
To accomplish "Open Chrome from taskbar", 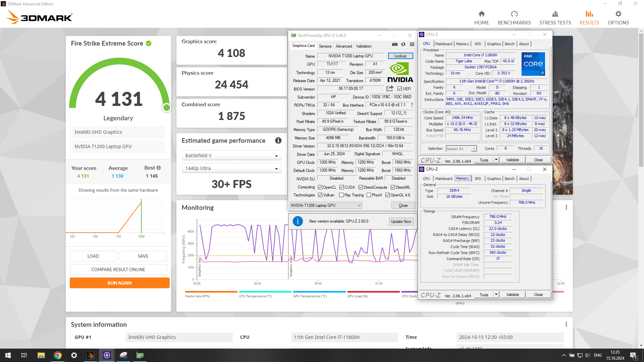I will pos(57,355).
